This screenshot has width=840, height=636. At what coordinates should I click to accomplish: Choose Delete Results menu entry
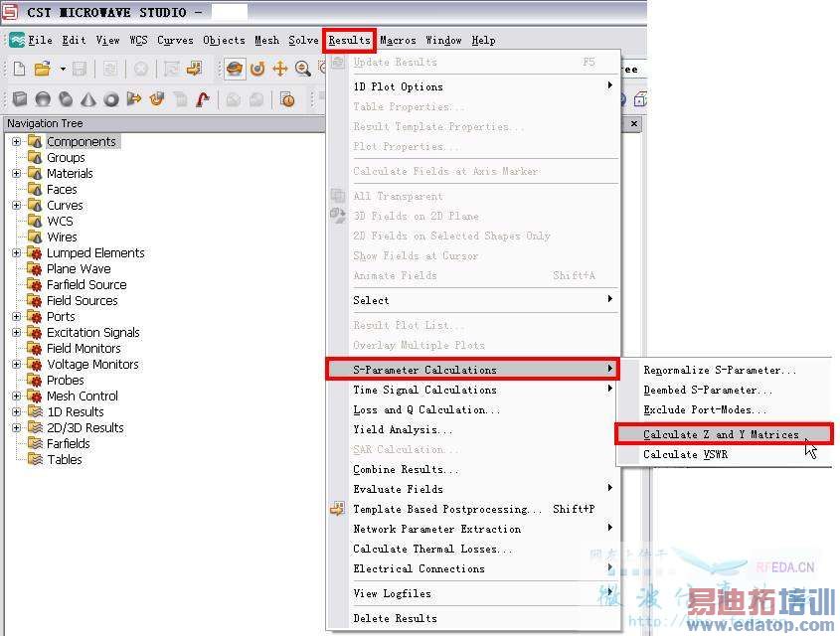(473, 618)
